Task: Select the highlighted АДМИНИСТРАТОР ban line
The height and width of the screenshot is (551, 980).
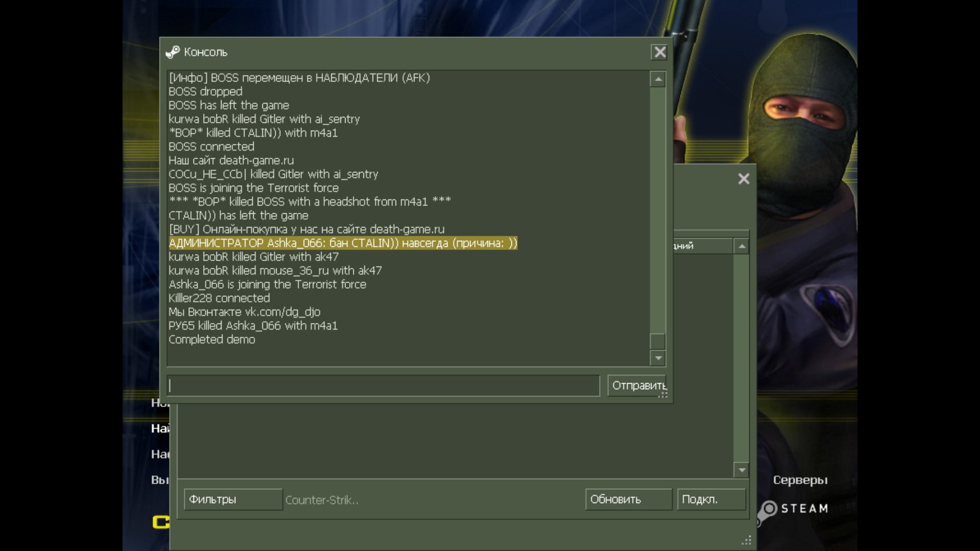Action: point(342,243)
